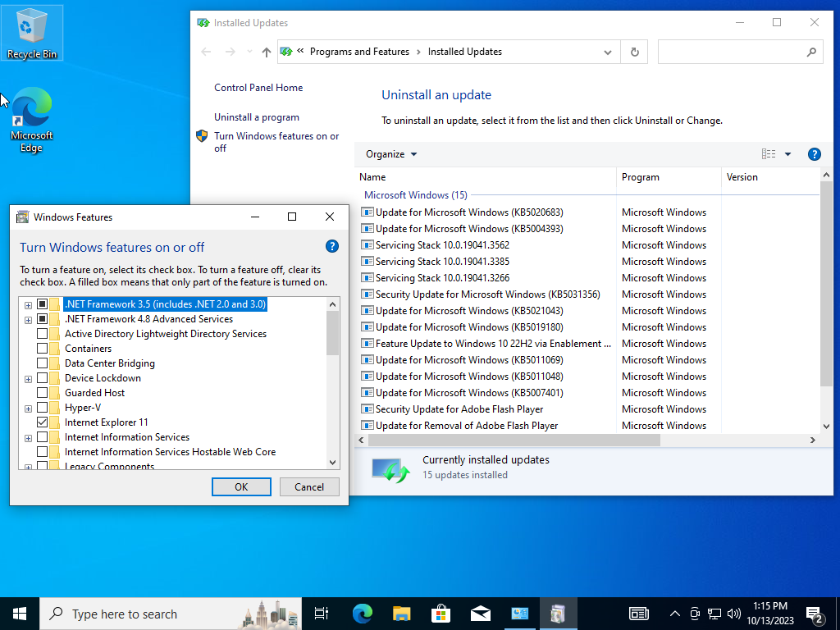Image resolution: width=840 pixels, height=630 pixels.
Task: Expand the Device Lockdown node
Action: tap(28, 379)
